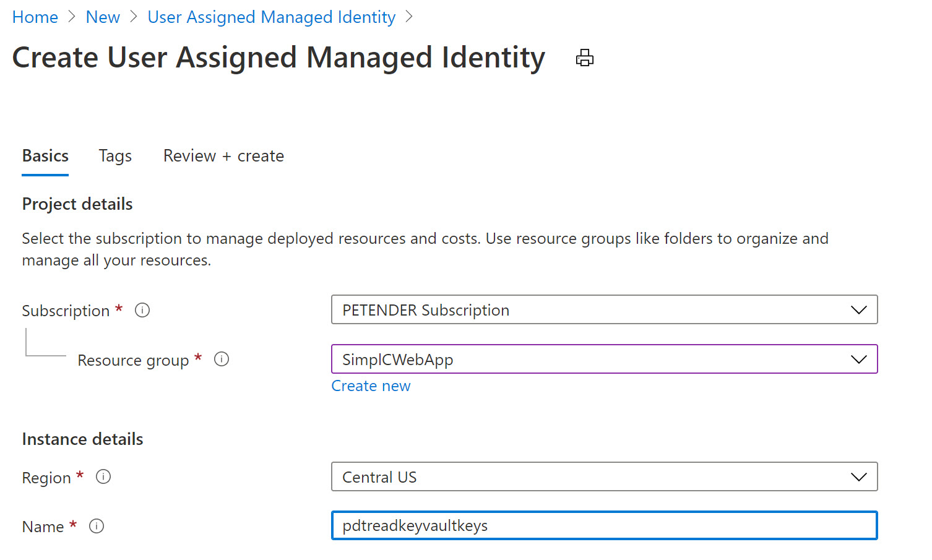Click the info icon next to Name
Image resolution: width=932 pixels, height=560 pixels.
point(97,526)
